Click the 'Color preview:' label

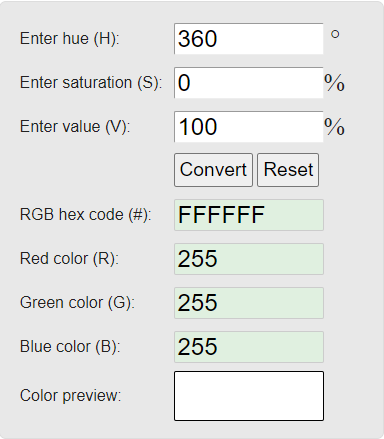coord(70,396)
